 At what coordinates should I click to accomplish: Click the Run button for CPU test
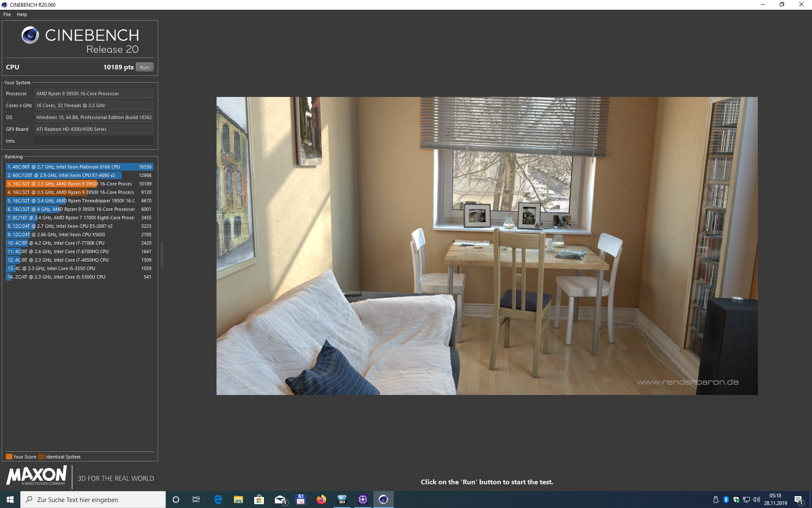[x=144, y=67]
